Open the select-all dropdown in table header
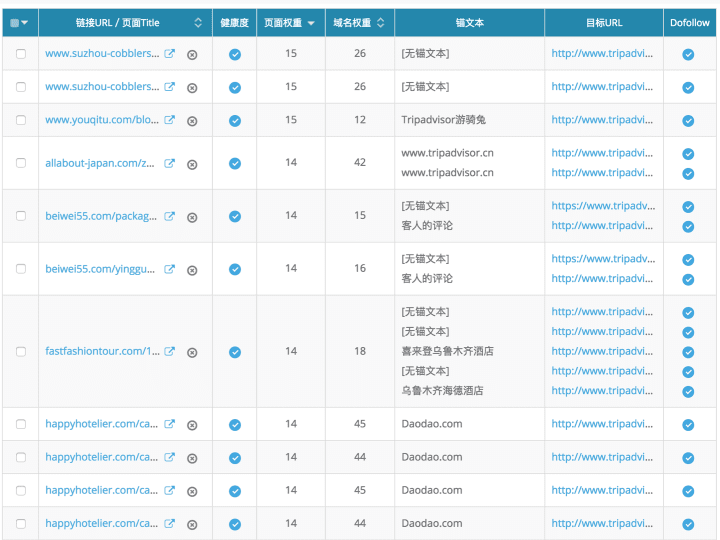The image size is (720, 540). [19, 22]
